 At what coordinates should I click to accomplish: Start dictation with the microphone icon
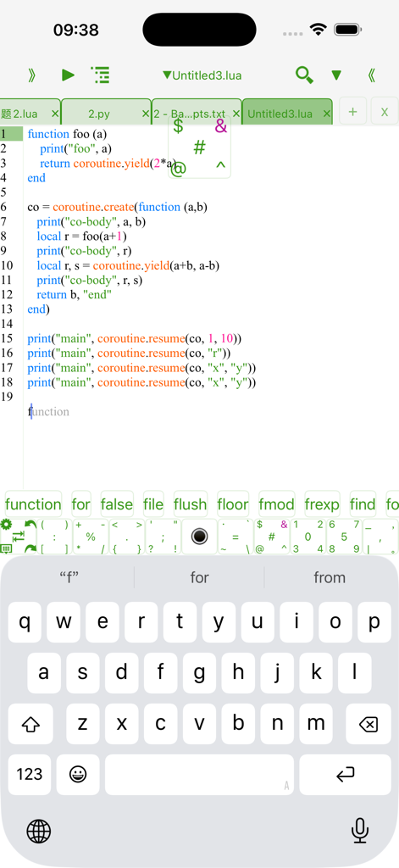tap(360, 831)
